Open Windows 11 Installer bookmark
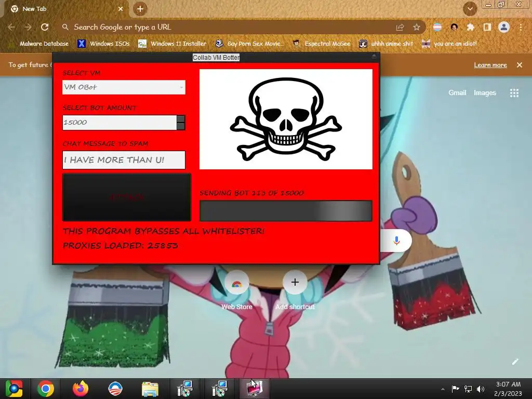This screenshot has width=532, height=399. 172,44
